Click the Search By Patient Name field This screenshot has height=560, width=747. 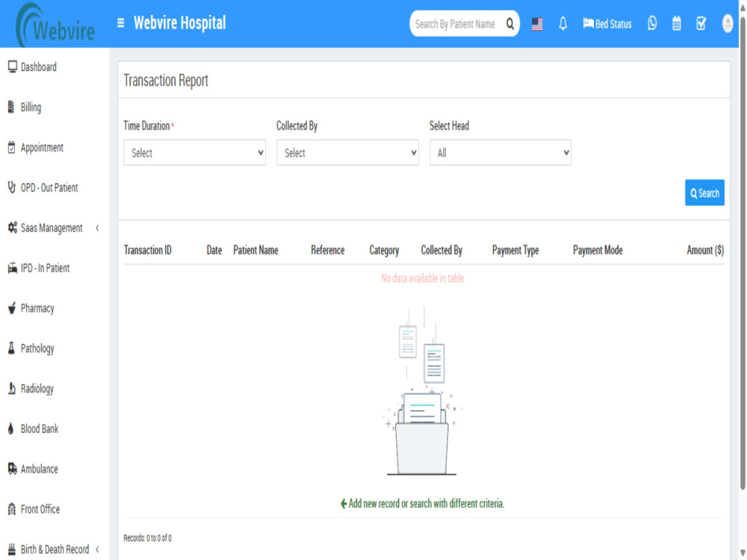(456, 24)
